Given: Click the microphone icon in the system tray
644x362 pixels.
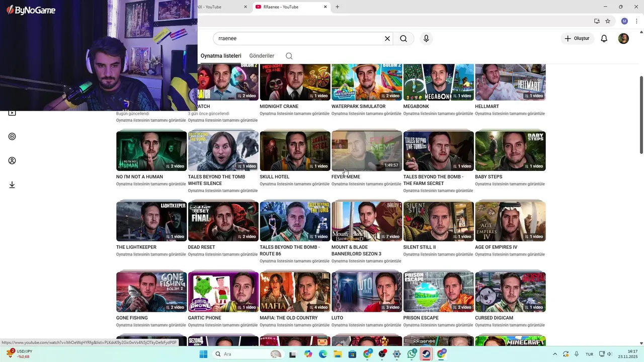Looking at the screenshot, I should click(x=577, y=354).
